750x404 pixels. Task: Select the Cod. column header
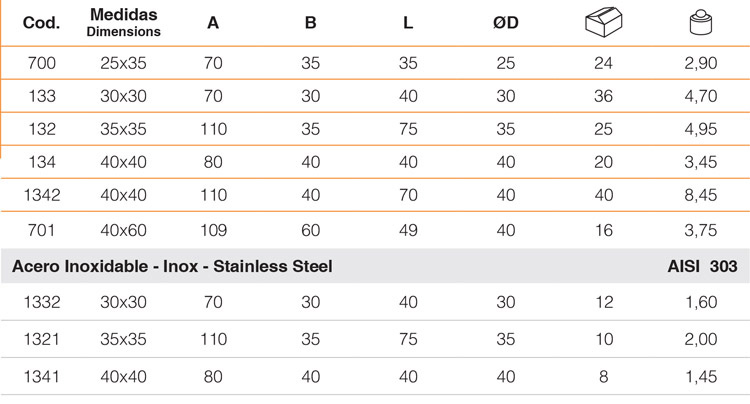(x=42, y=22)
